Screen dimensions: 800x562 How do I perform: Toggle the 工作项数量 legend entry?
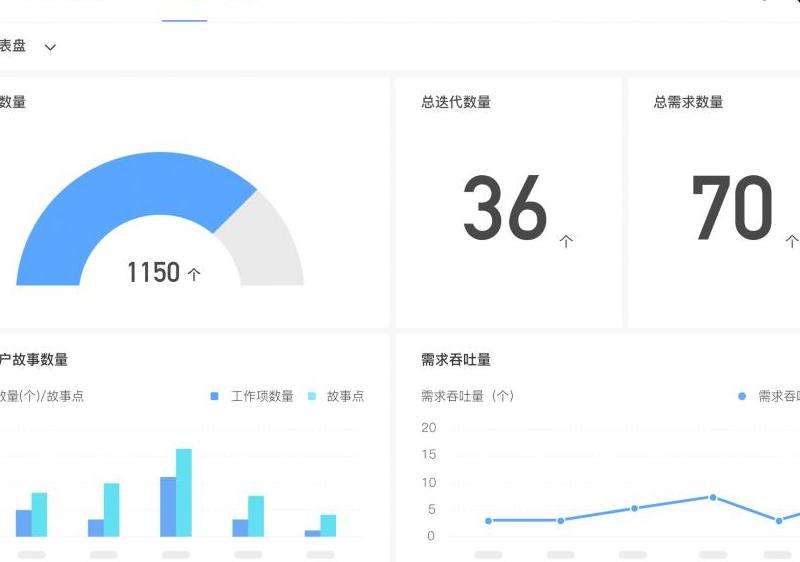(x=252, y=396)
